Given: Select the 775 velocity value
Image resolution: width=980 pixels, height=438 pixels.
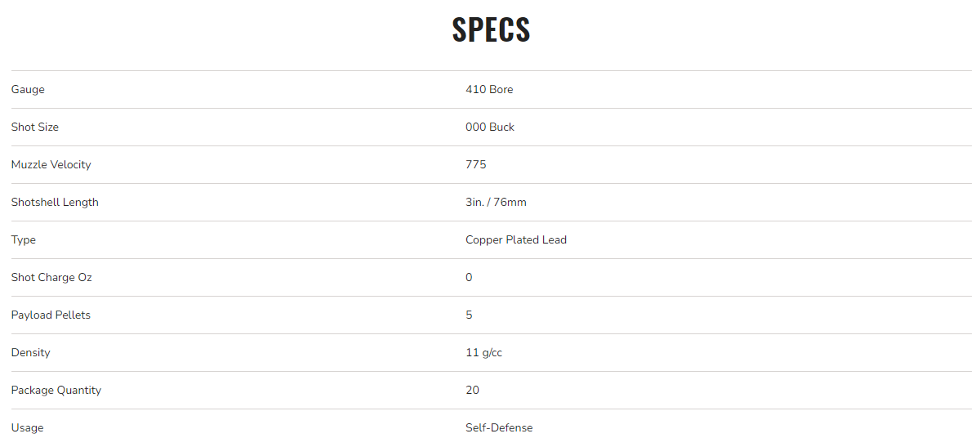Looking at the screenshot, I should click(475, 165).
